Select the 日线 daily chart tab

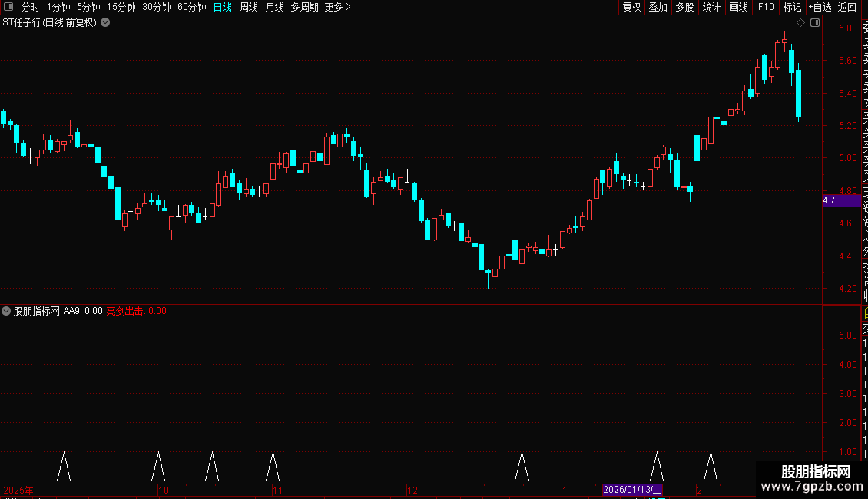pos(223,7)
